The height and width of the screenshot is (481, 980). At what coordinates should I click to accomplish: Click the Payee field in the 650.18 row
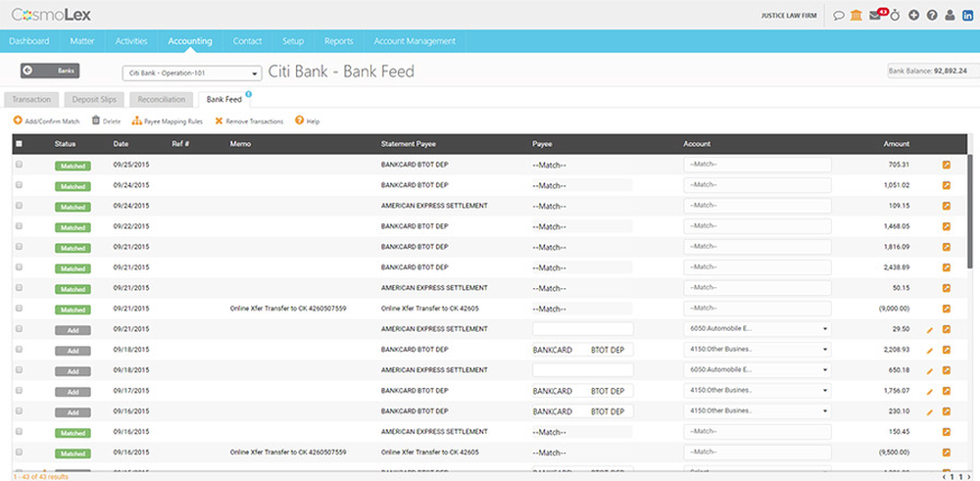(583, 370)
